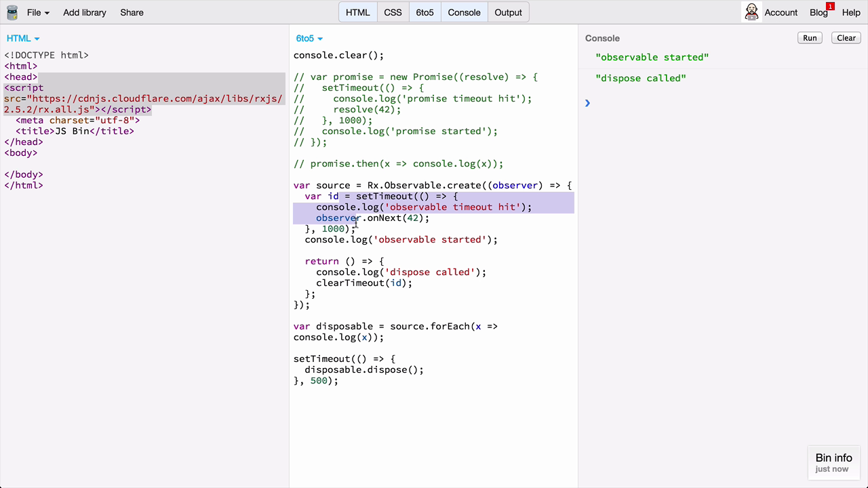Viewport: 868px width, 488px height.
Task: Open the Share menu
Action: click(132, 12)
